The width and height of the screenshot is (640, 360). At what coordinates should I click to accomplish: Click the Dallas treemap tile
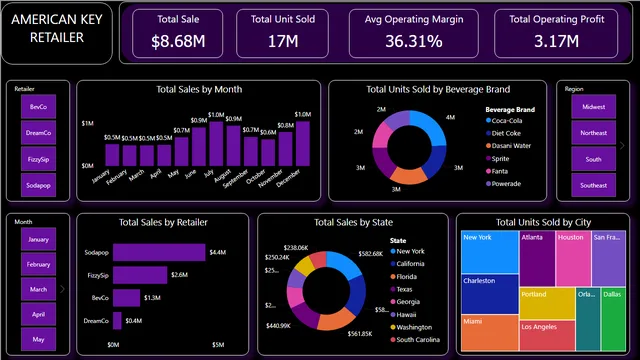tap(613, 319)
